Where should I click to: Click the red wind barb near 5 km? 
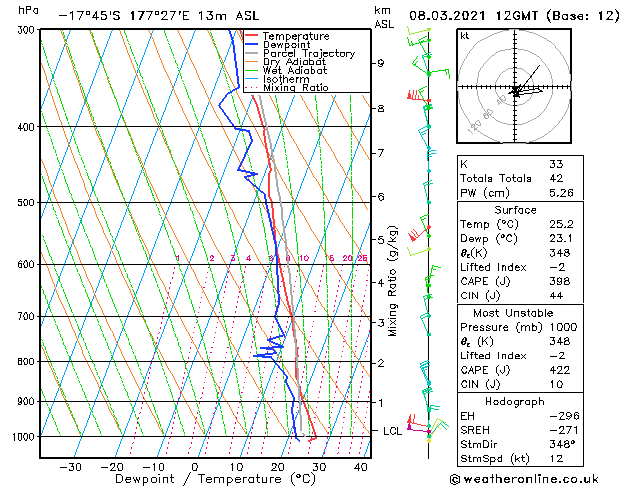coord(419,233)
